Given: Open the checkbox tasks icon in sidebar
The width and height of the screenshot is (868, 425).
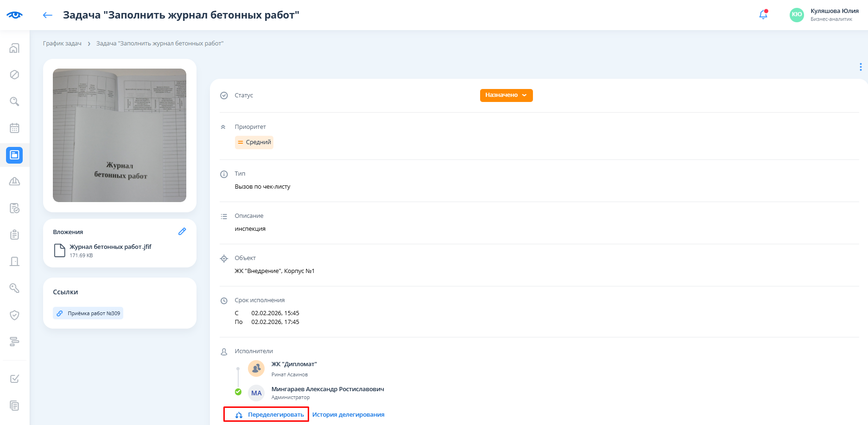Looking at the screenshot, I should (x=14, y=379).
